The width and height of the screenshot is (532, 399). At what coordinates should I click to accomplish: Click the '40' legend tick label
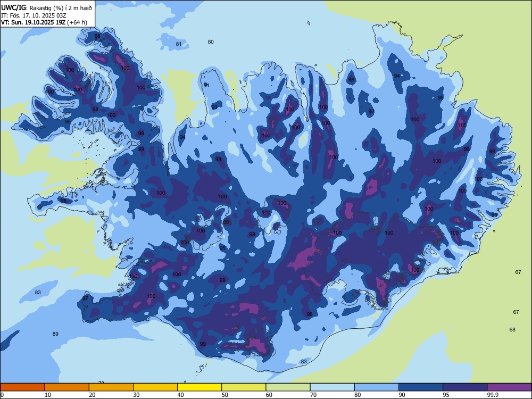pos(180,395)
